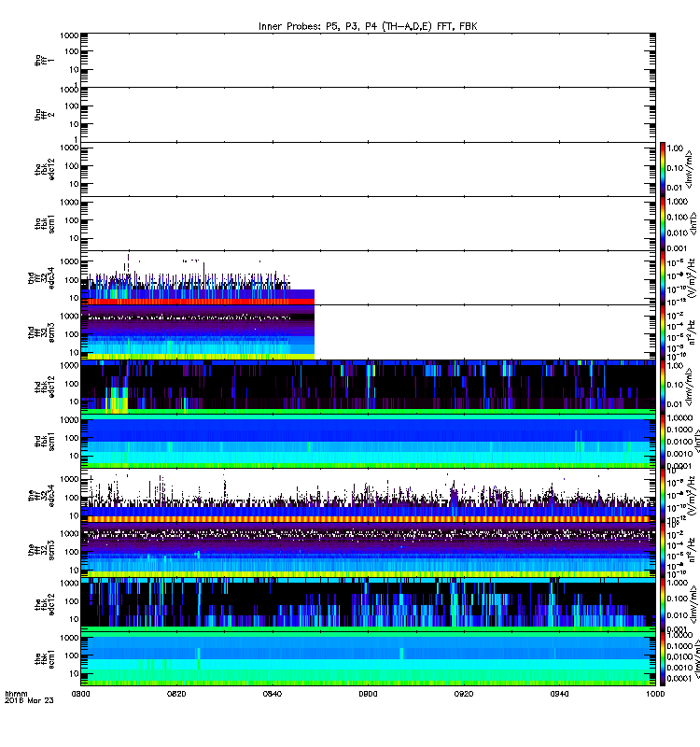Select the 'thd fff 32 edc34' panel label
The height and width of the screenshot is (747, 700).
pyautogui.click(x=41, y=278)
